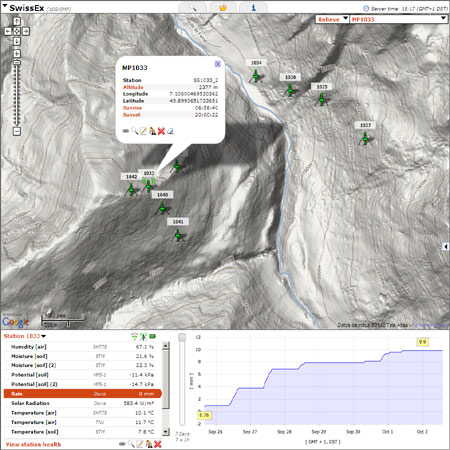Open the search tab with magnifier icon
Viewport: 450px width, 450px height.
pyautogui.click(x=192, y=7)
